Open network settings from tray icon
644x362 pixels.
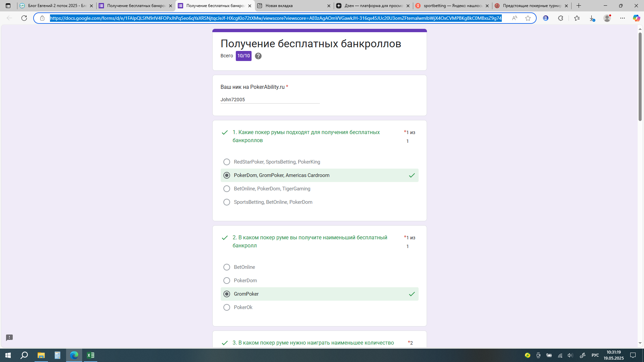click(x=560, y=355)
